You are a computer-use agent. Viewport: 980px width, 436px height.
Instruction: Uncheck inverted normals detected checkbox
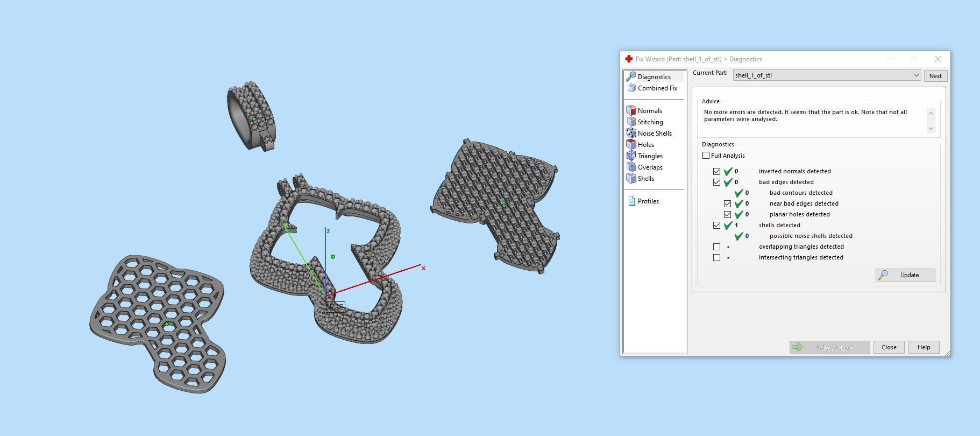tap(716, 171)
